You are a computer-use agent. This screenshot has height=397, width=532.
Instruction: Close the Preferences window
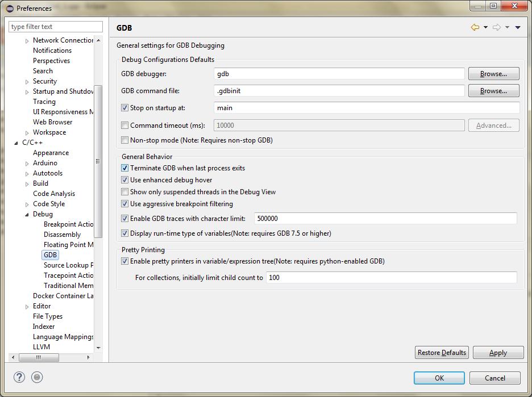click(x=514, y=6)
